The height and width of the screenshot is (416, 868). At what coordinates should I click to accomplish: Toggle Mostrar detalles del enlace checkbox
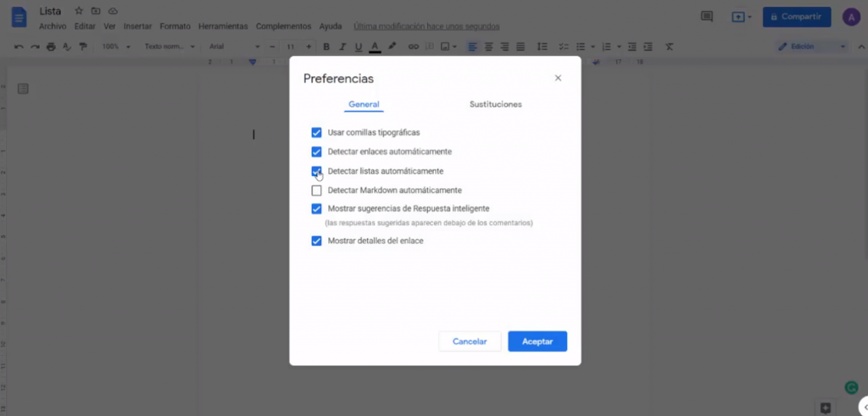coord(316,241)
